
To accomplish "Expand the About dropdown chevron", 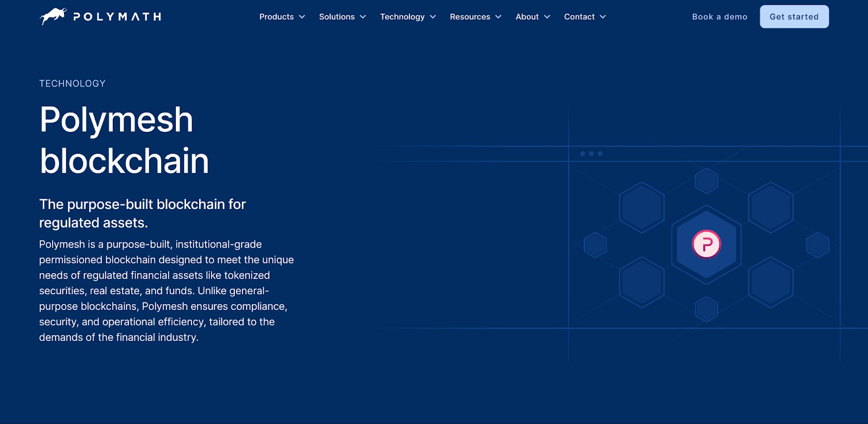I will coord(547,17).
